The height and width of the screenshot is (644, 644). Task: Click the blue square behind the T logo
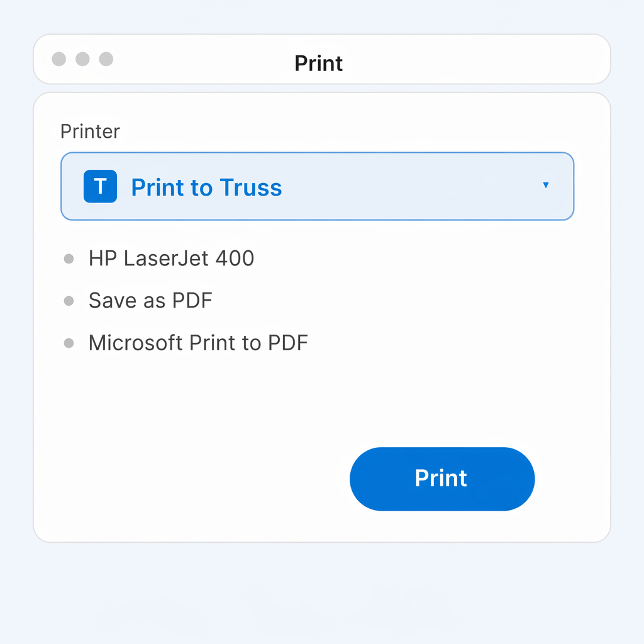tap(100, 186)
